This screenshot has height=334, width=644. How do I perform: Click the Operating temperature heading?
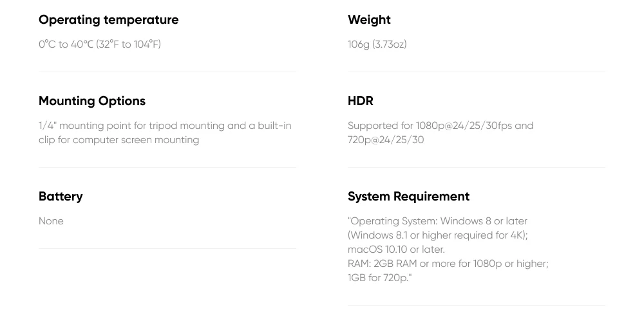[x=108, y=20]
